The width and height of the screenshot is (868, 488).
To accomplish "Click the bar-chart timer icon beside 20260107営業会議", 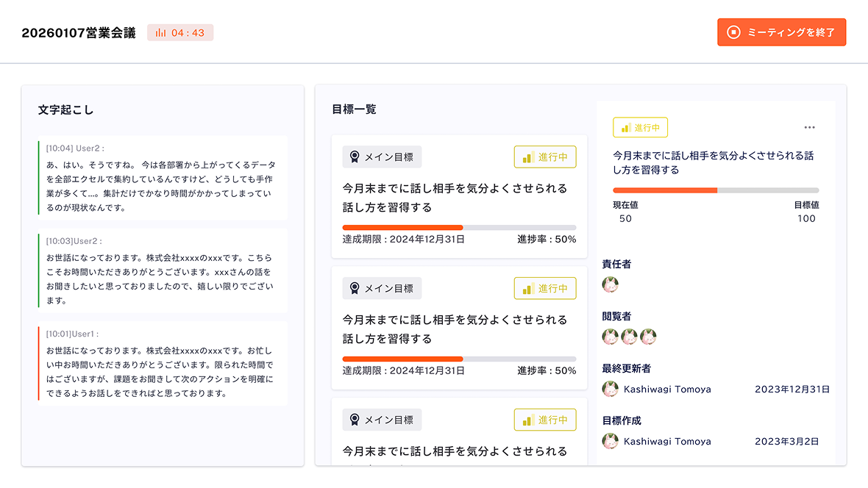I will [159, 32].
